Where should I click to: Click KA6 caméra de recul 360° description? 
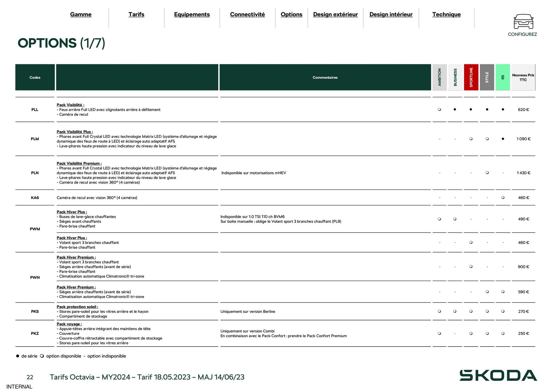[x=97, y=198]
